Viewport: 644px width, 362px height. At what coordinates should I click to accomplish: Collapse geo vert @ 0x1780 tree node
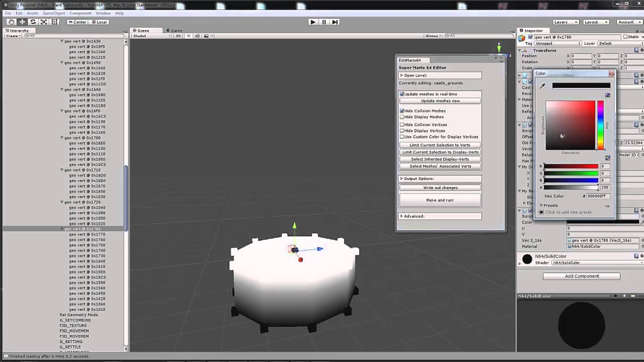[62, 229]
